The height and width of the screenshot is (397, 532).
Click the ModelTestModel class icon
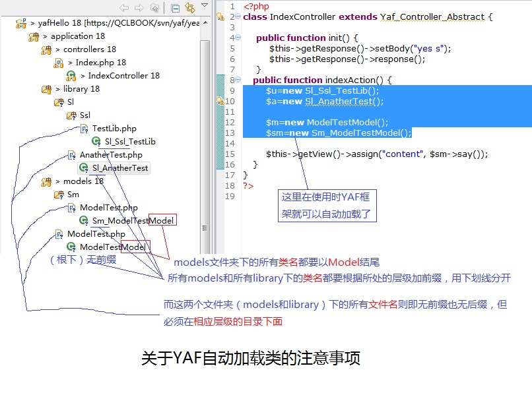pyautogui.click(x=71, y=247)
